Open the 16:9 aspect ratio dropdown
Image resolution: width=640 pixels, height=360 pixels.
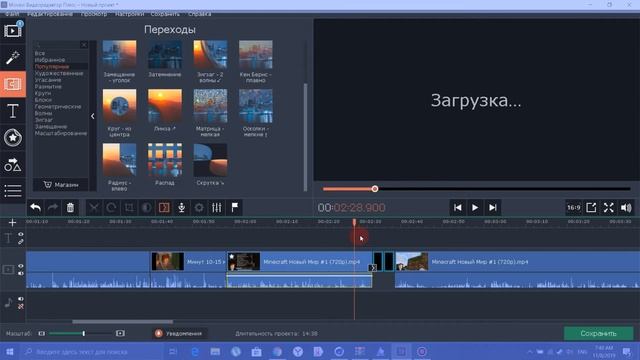(573, 208)
